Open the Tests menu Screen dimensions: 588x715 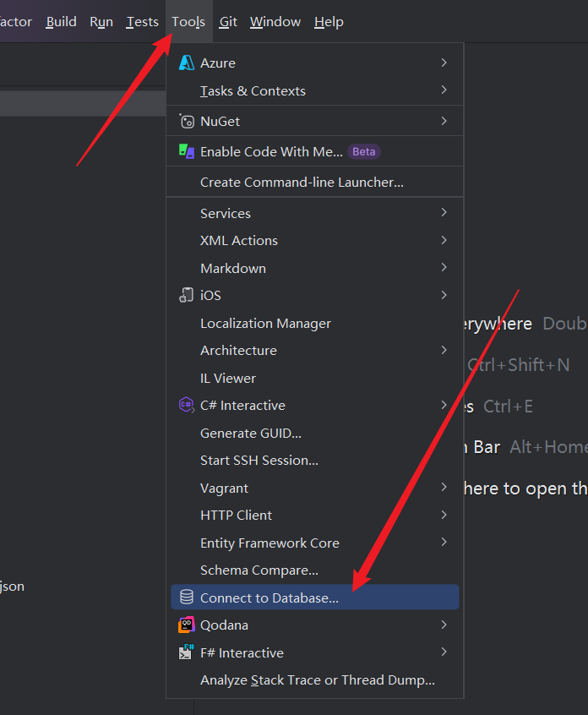(142, 21)
